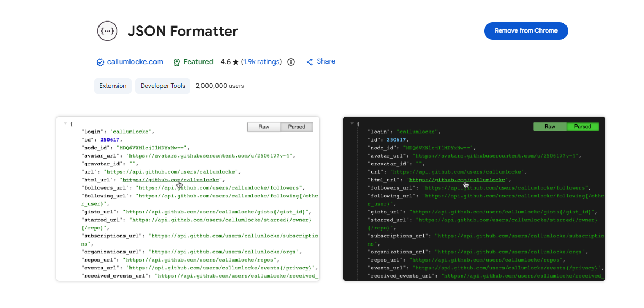Click "avatar_url" line in light screenshot
644x308 pixels.
click(x=188, y=155)
